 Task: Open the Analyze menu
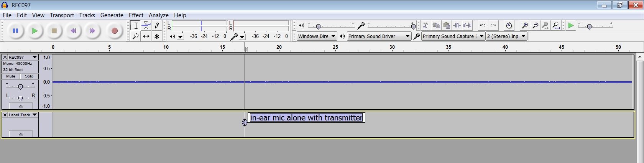click(x=158, y=15)
